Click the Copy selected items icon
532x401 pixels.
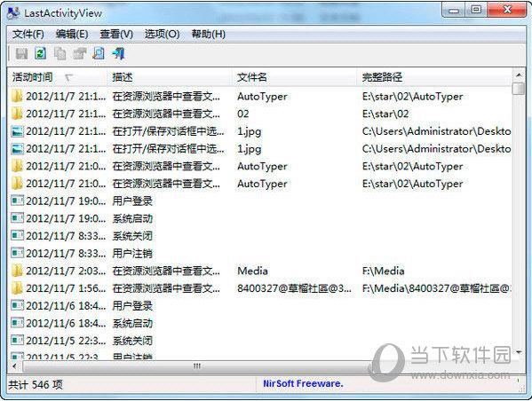point(60,53)
